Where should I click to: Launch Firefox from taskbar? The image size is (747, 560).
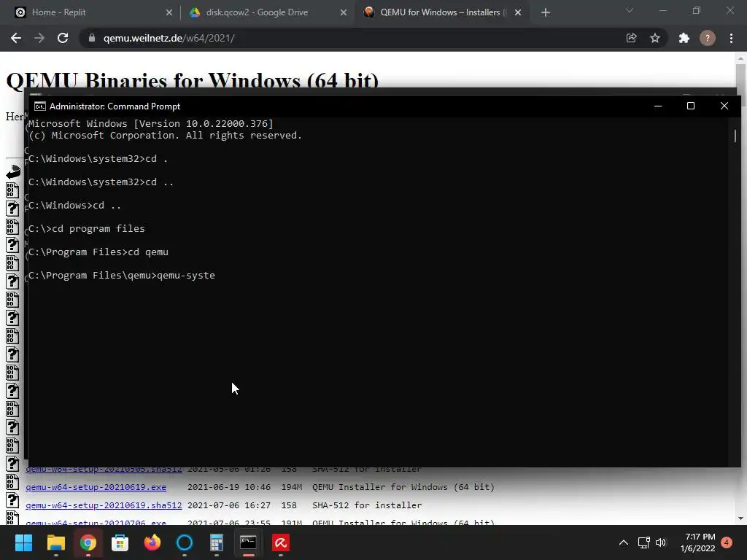152,542
